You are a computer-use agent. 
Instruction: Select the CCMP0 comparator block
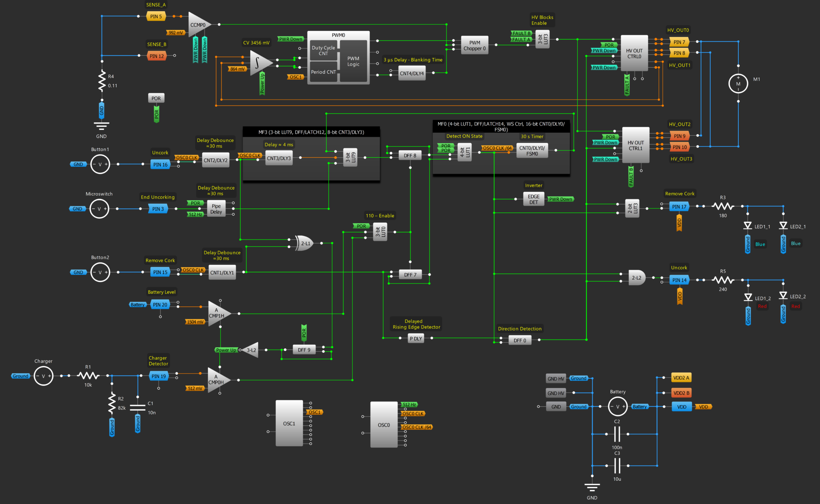pyautogui.click(x=198, y=25)
